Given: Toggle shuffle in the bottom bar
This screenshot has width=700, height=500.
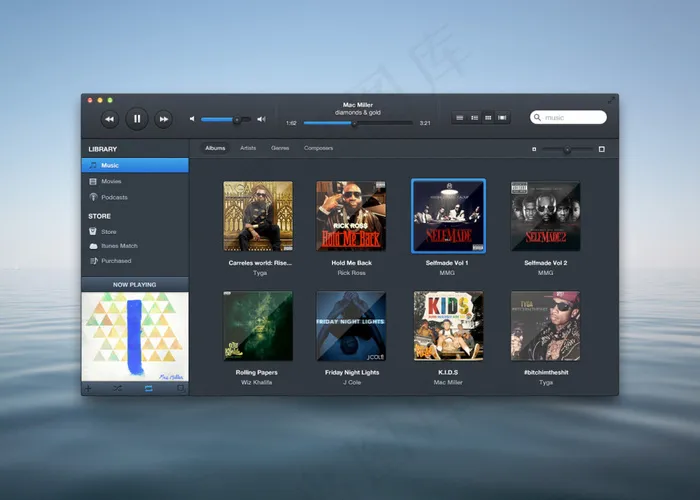Looking at the screenshot, I should click(117, 387).
